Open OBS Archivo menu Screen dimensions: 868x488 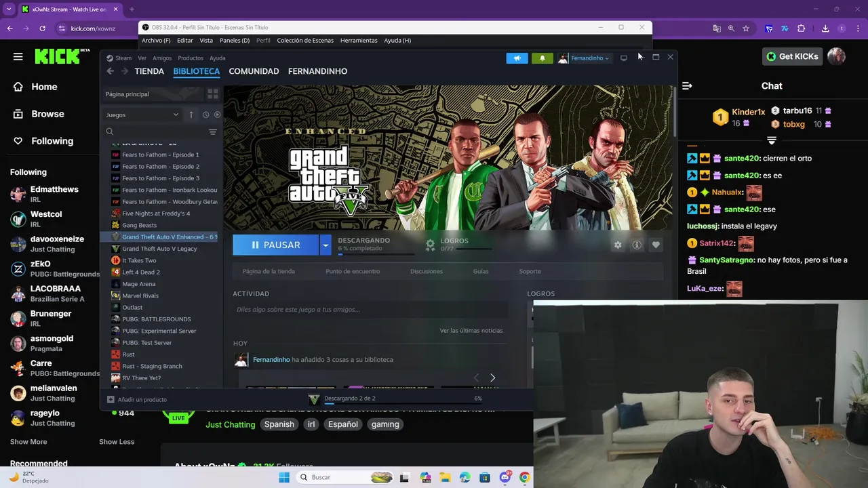(x=156, y=41)
